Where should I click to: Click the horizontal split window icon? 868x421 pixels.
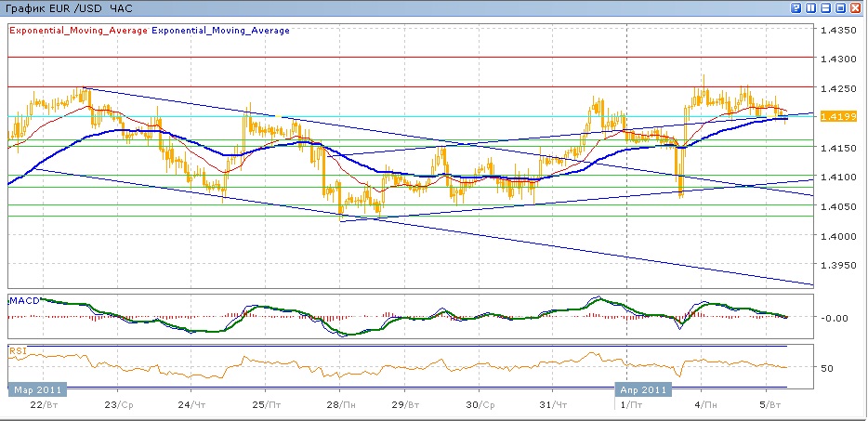coord(826,7)
